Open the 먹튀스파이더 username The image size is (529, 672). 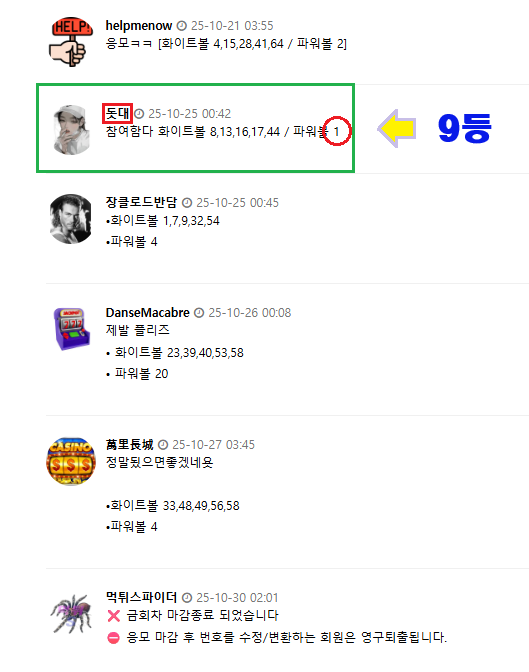pos(141,597)
